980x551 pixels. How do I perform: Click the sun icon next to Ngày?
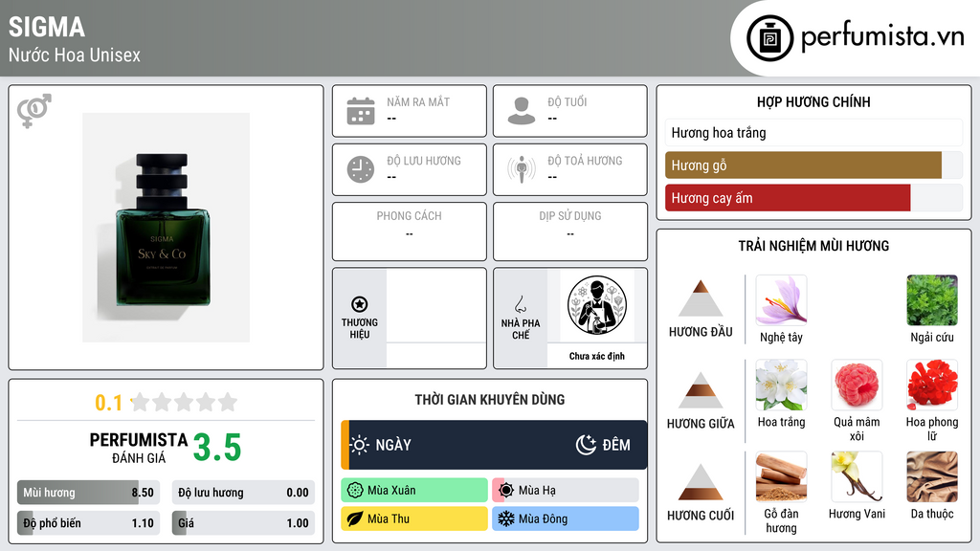(360, 445)
